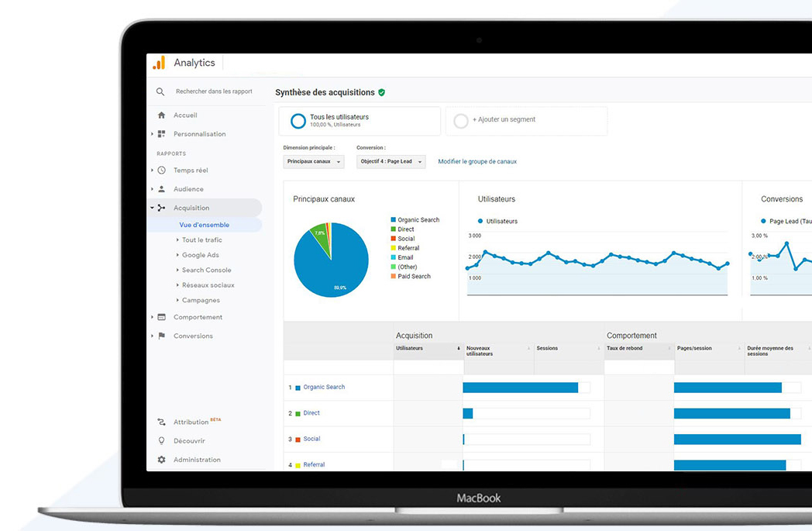
Task: Click the Accueil home icon
Action: click(161, 116)
